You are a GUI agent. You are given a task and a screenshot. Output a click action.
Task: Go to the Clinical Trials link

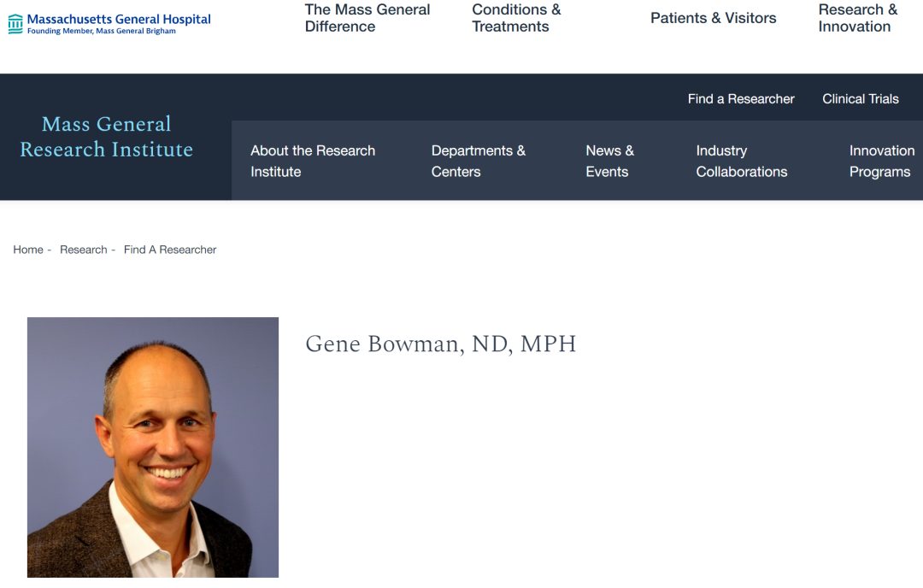(x=860, y=99)
